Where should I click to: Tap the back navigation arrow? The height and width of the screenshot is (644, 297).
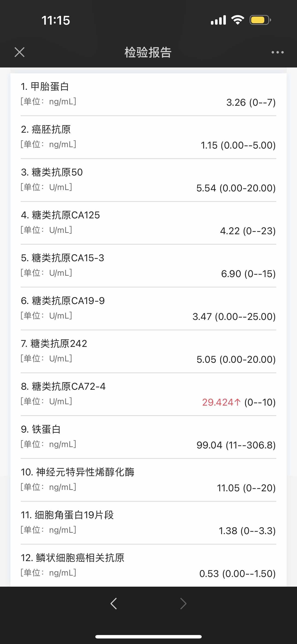(x=114, y=603)
